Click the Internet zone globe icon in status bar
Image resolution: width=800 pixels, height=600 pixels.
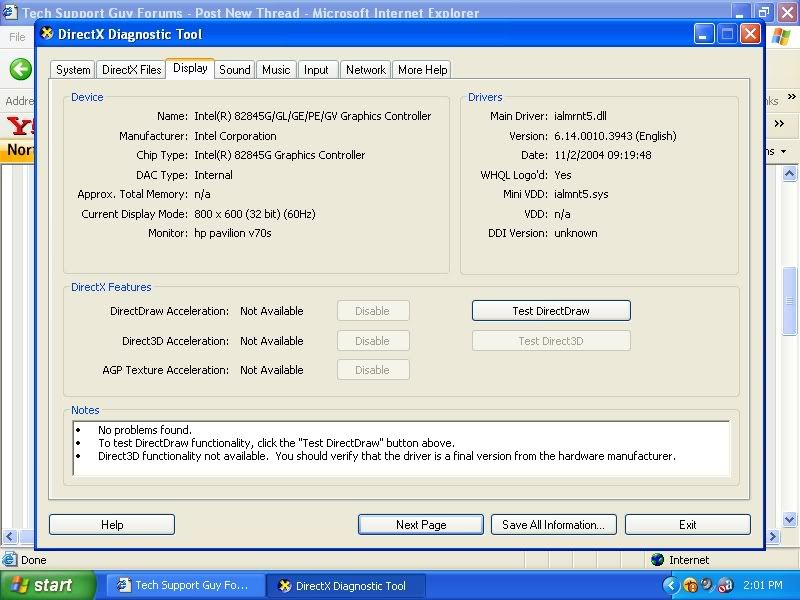pos(657,560)
